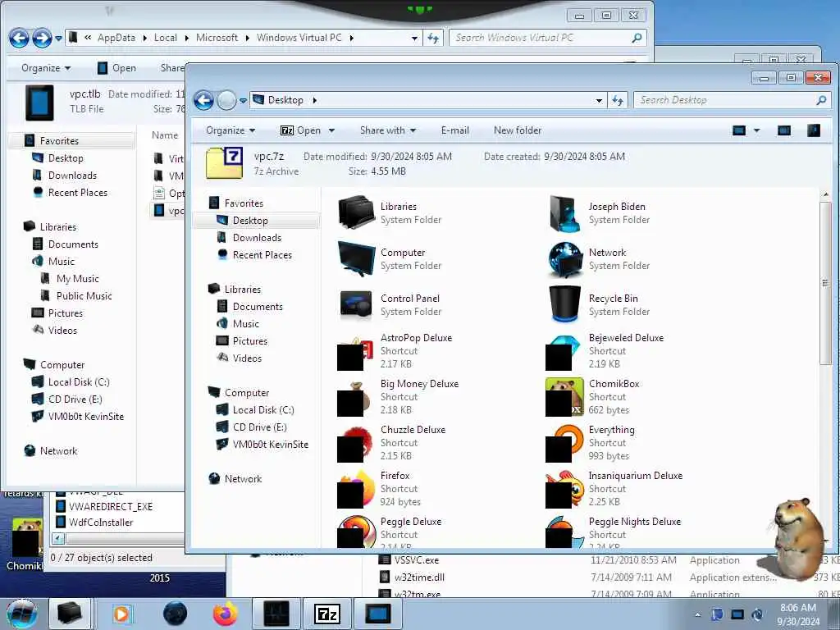Select the Firefox shortcut in Desktop window
Viewport: 840px width, 630px height.
coord(356,489)
